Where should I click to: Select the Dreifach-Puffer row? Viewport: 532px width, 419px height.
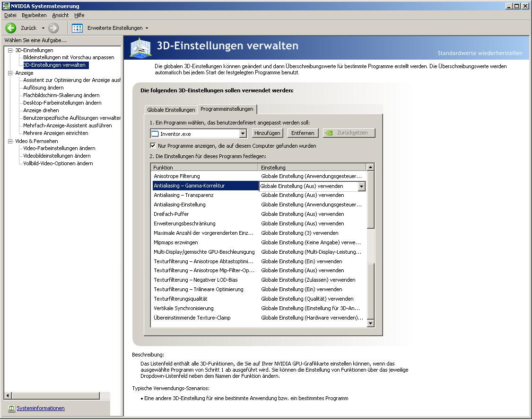point(258,214)
